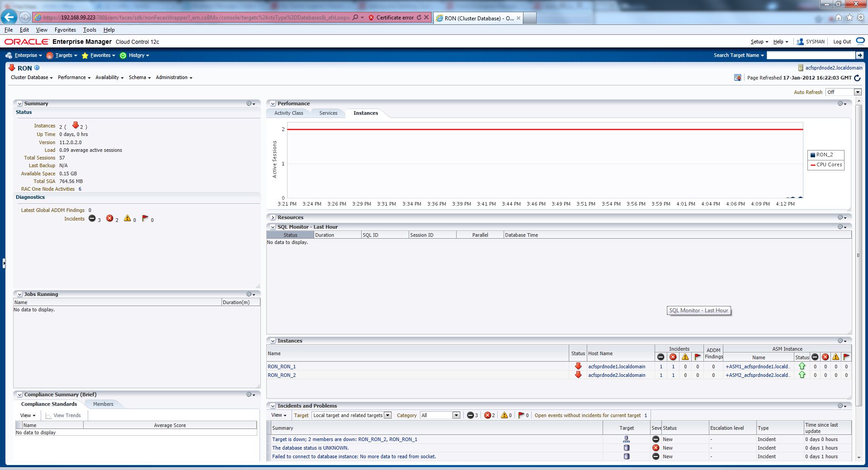Expand the Resources section
This screenshot has width=868, height=470.
(273, 217)
